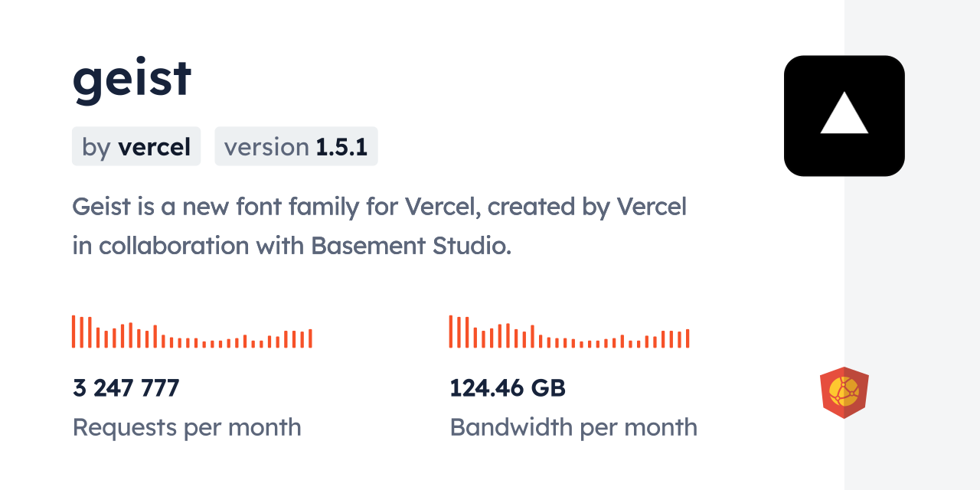
Task: Click the '124.46 GB' bandwidth figure
Action: pos(507,388)
